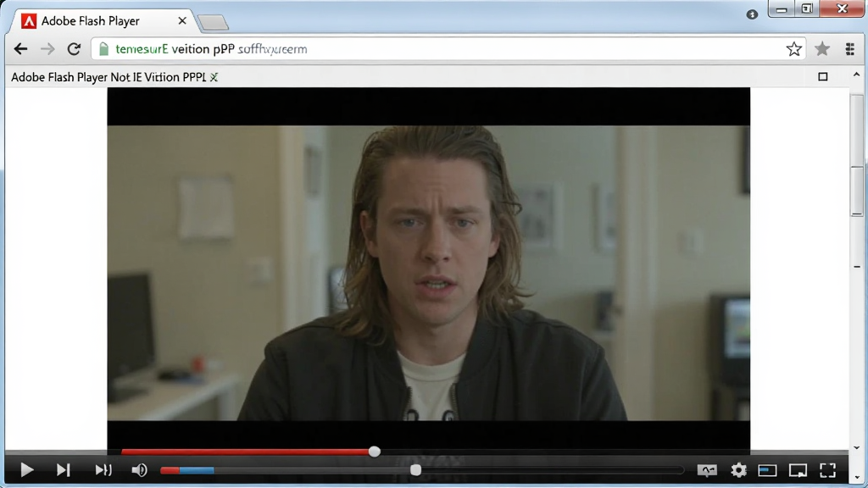Click the round dark icon beside window controls

[x=752, y=14]
